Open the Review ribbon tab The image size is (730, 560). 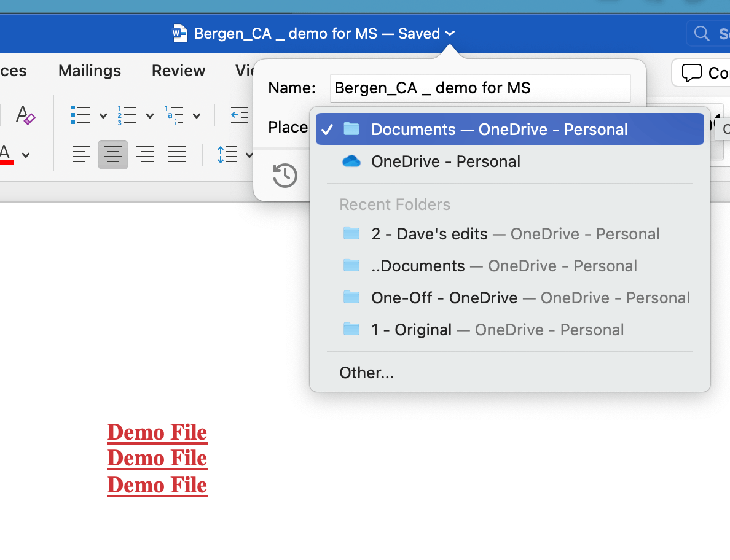pos(178,71)
